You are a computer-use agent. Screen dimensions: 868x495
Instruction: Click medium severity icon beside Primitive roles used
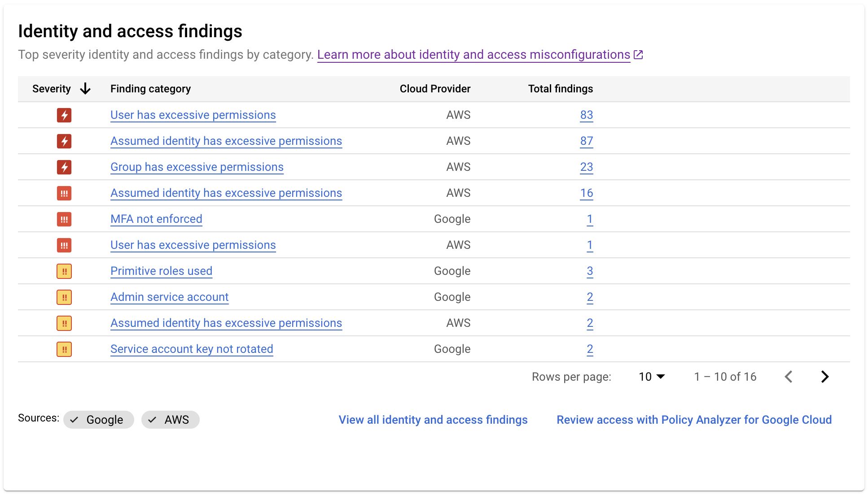[64, 271]
